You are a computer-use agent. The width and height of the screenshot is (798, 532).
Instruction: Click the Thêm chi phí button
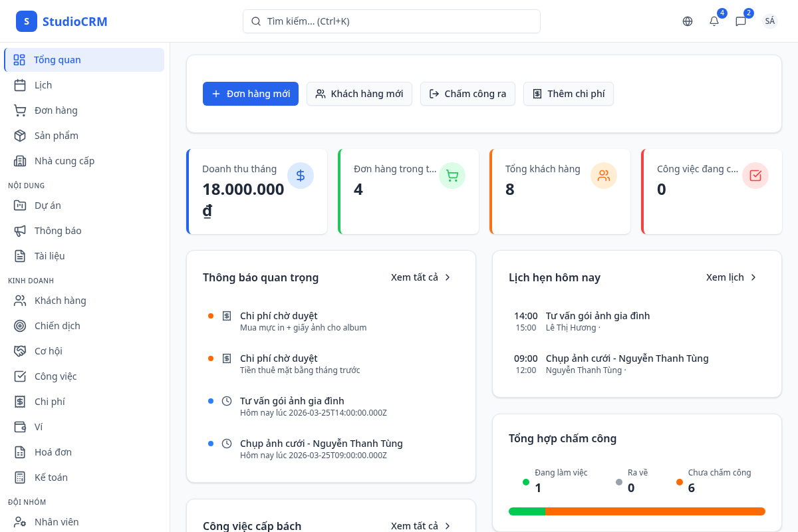[569, 94]
